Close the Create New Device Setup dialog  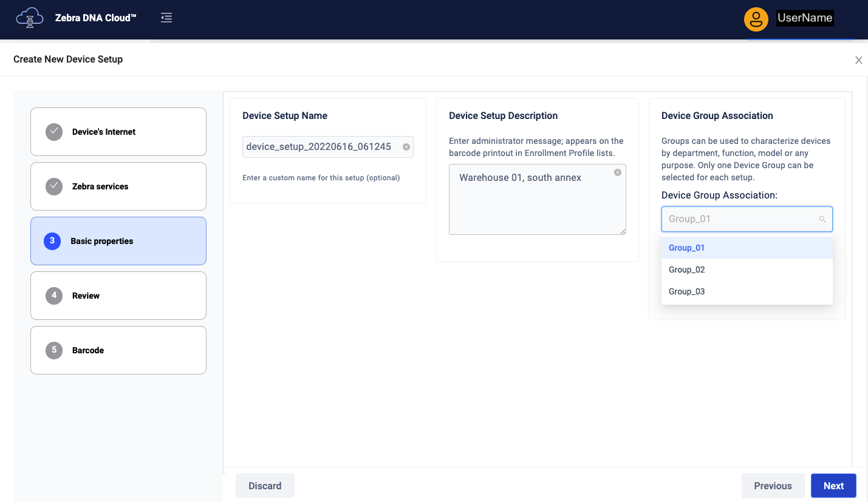[x=858, y=60]
